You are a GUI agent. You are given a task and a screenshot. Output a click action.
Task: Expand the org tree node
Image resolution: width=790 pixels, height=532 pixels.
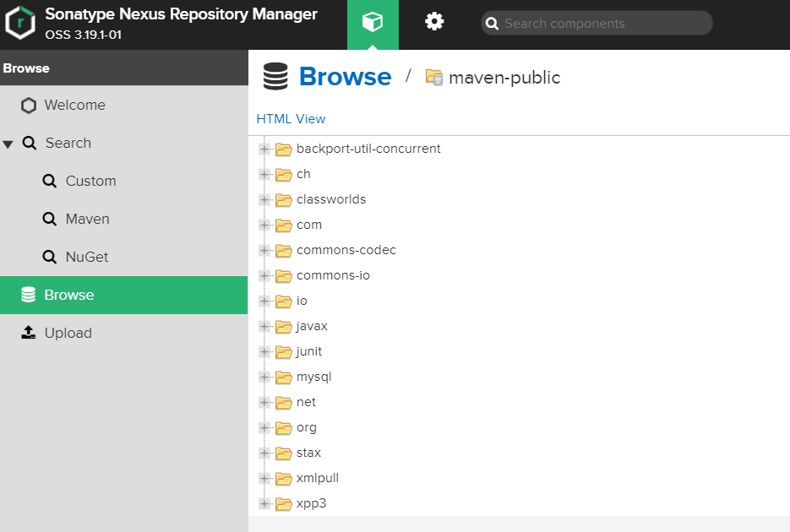click(x=264, y=428)
